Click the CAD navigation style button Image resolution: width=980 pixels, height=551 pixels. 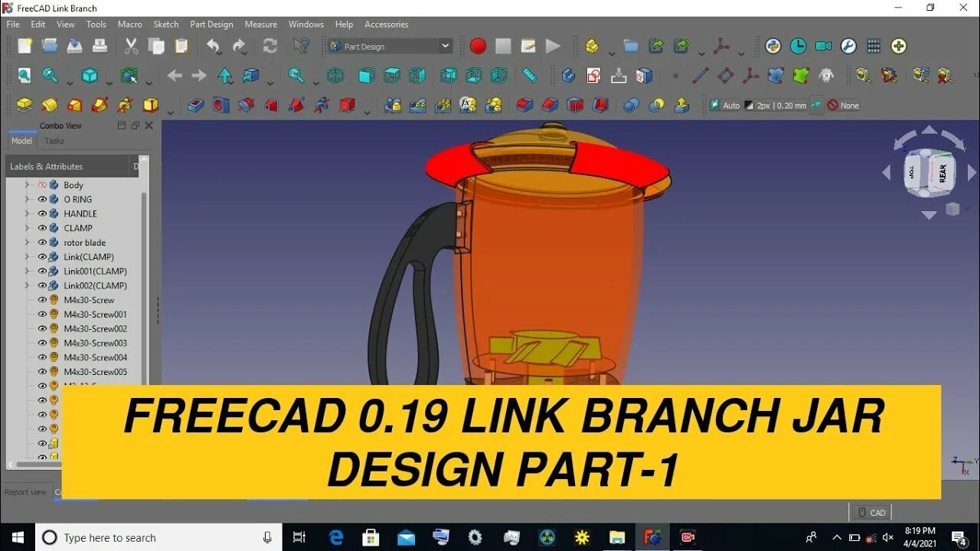[x=871, y=513]
